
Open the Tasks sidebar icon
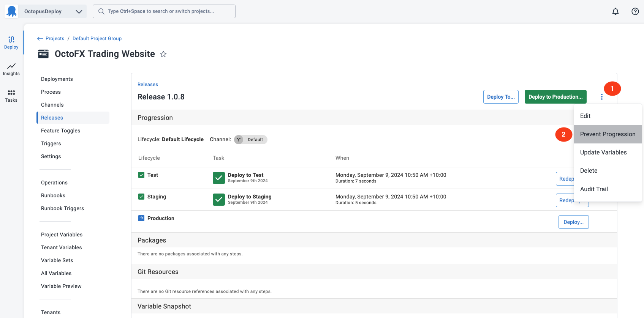[11, 96]
